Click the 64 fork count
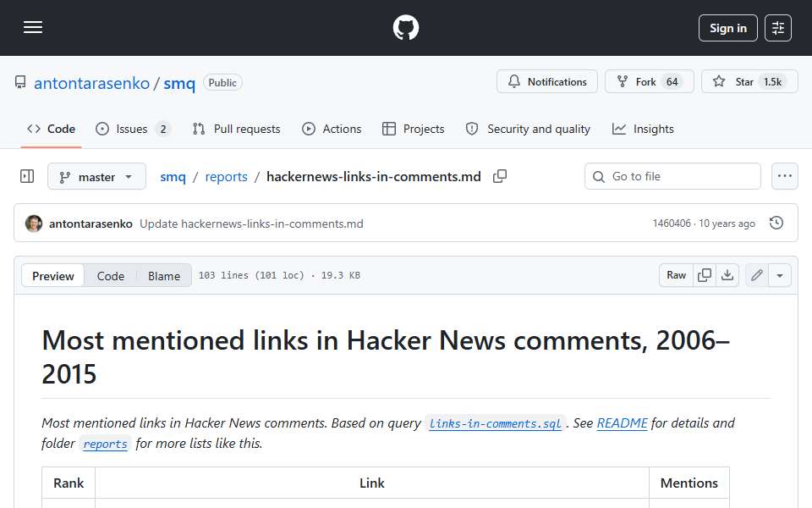This screenshot has width=812, height=508. 672,82
